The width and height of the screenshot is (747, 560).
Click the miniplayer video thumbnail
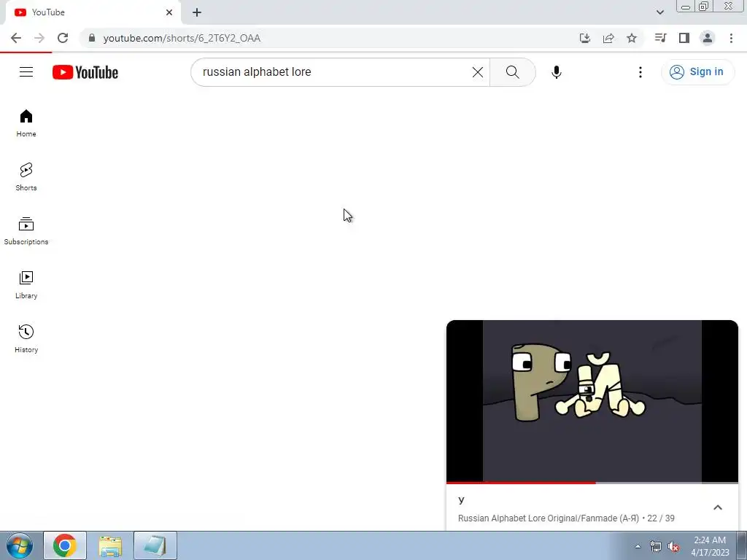(592, 401)
